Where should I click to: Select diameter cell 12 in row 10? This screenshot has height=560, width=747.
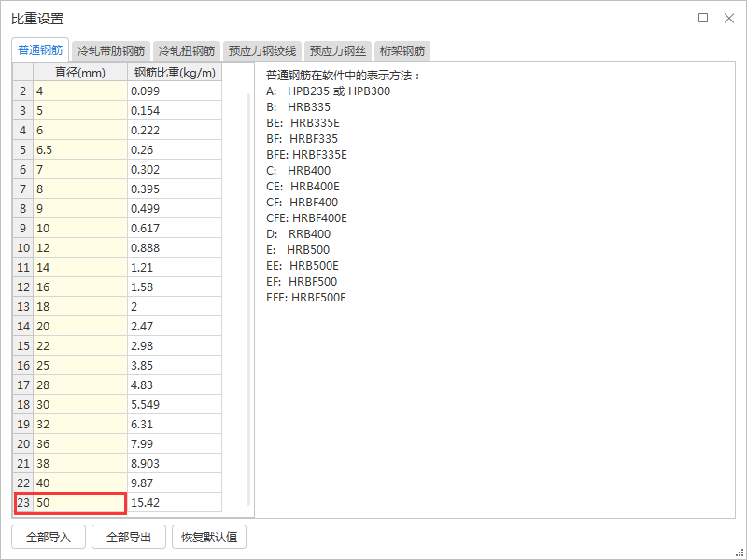tap(80, 247)
